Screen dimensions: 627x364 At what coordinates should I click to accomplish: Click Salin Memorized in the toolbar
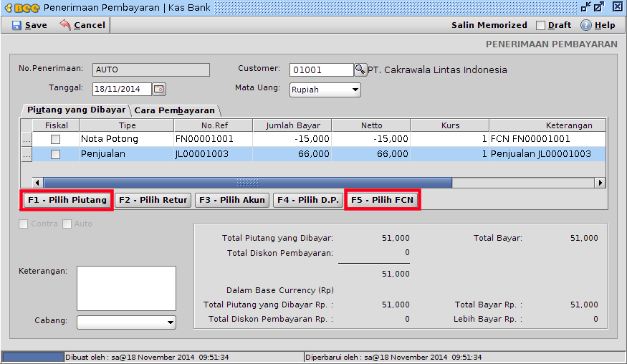[x=489, y=25]
